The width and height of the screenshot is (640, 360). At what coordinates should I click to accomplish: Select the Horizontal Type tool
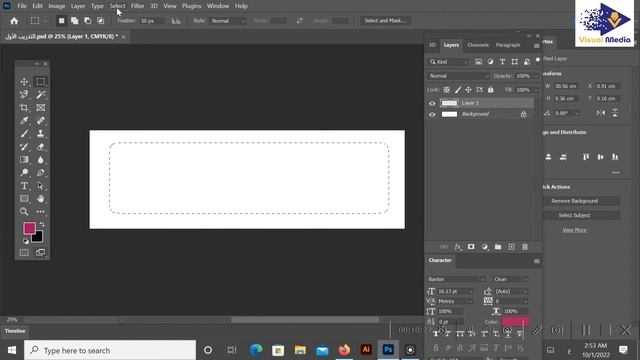point(24,186)
